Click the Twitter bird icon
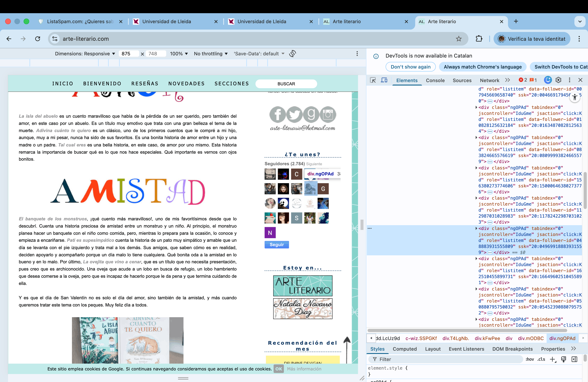This screenshot has width=588, height=382. (x=294, y=114)
